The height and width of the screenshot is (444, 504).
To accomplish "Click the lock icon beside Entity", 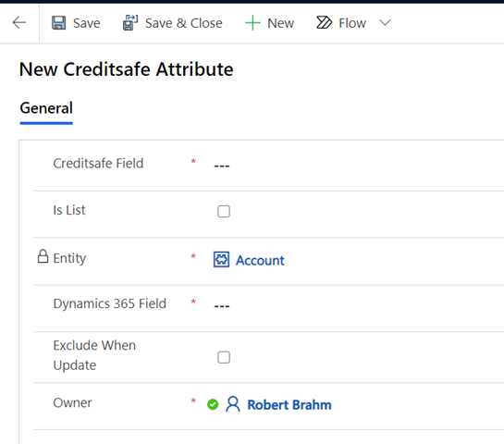I will point(43,256).
